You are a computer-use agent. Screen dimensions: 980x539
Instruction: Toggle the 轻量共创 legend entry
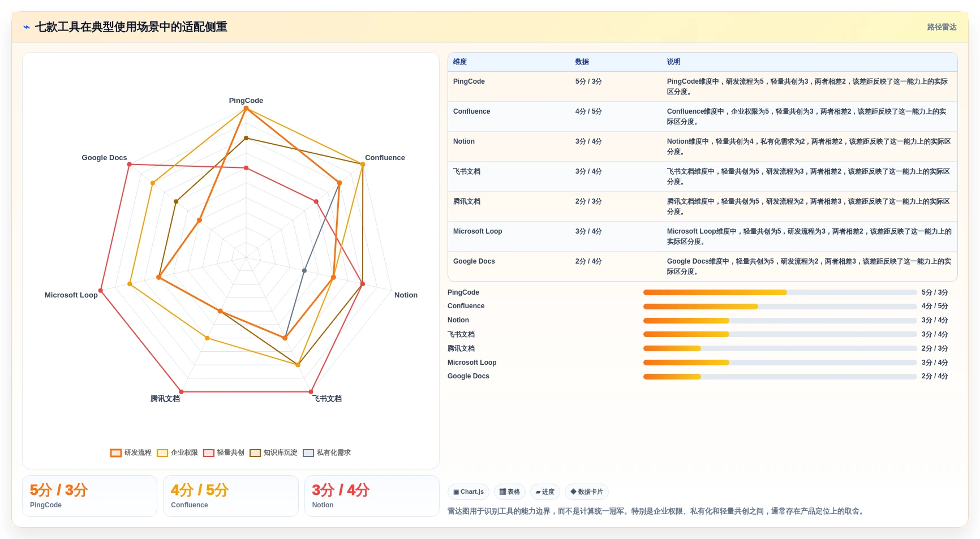click(224, 452)
